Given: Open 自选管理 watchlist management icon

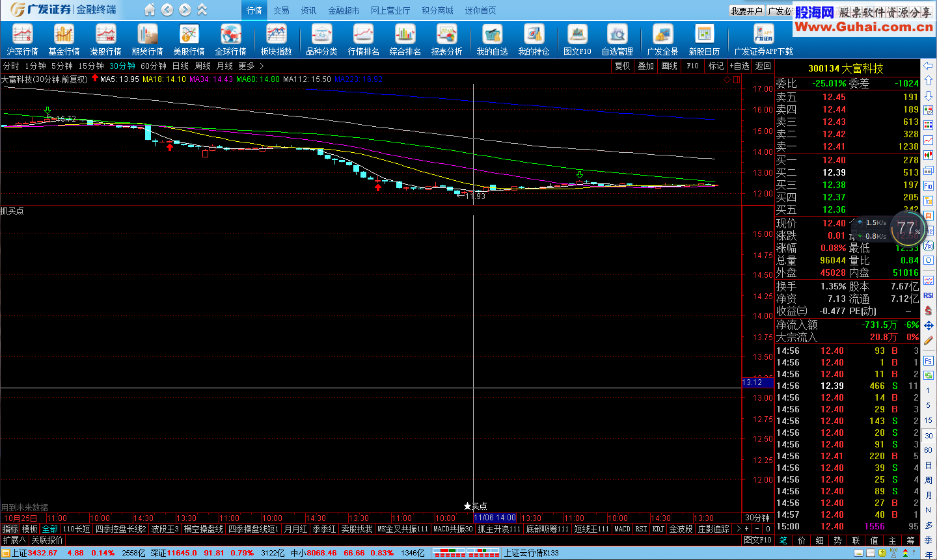Looking at the screenshot, I should (617, 40).
